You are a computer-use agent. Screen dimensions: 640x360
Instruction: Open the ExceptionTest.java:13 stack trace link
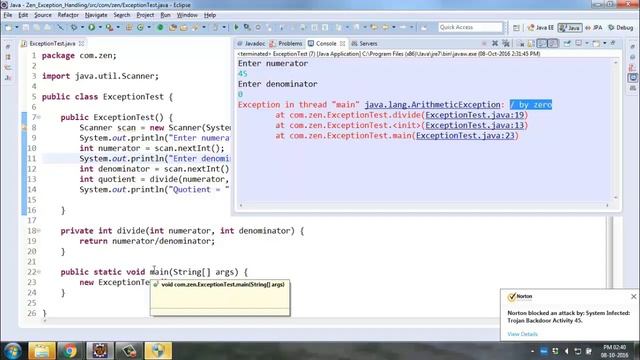click(475, 125)
